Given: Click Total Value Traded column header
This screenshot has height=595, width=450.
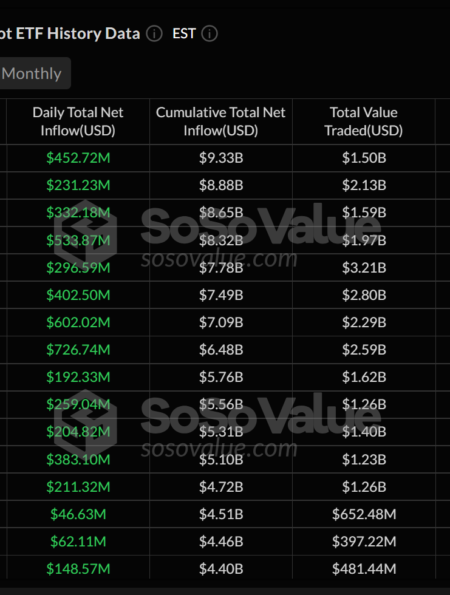Looking at the screenshot, I should [x=363, y=121].
